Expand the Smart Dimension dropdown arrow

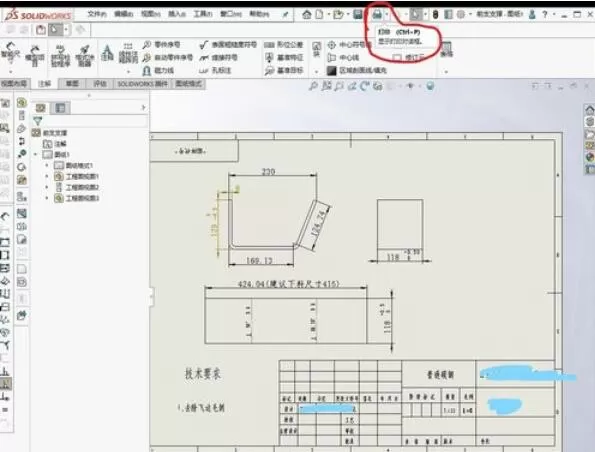11,71
